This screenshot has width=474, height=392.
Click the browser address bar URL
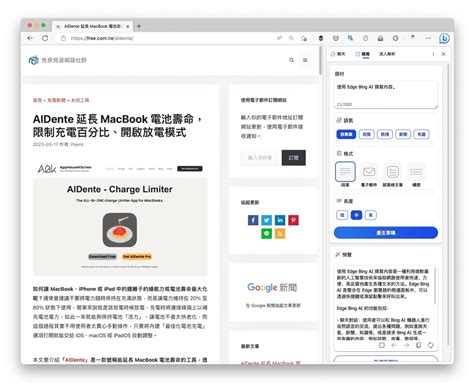point(102,38)
